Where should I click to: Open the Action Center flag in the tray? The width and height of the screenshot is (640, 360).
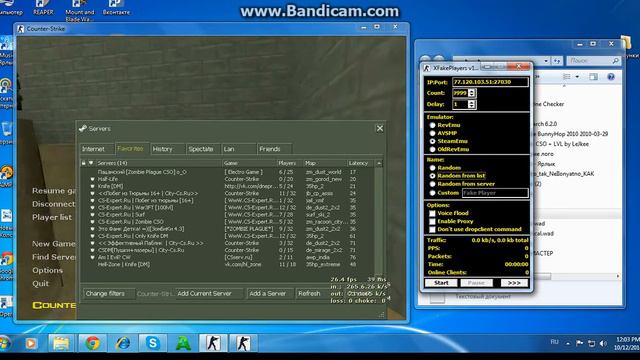(579, 344)
